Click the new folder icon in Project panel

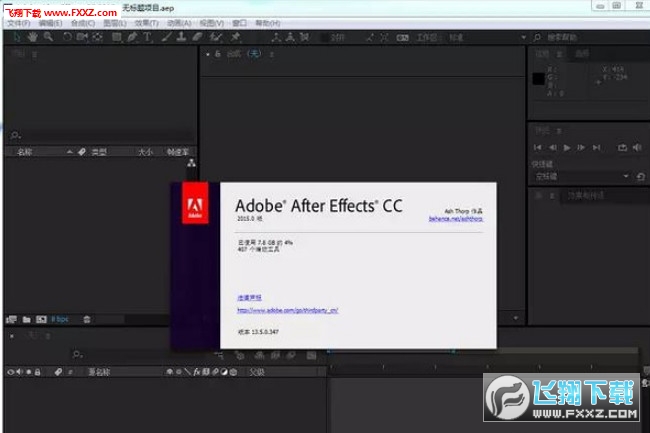coord(25,319)
